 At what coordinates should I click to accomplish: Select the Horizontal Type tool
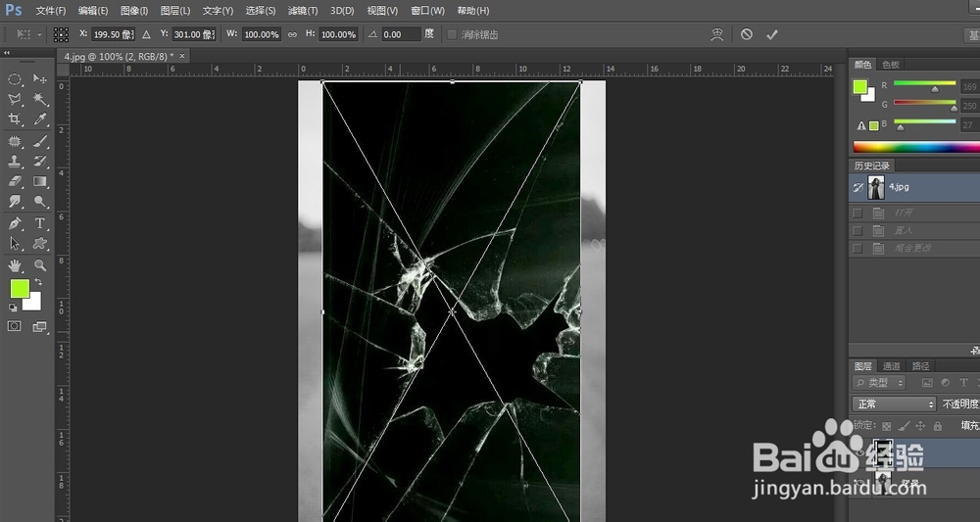pos(40,223)
